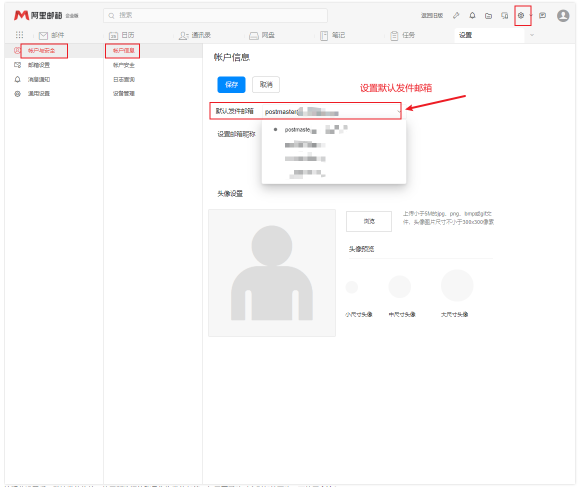Open the user avatar menu
This screenshot has height=487, width=580.
(563, 16)
